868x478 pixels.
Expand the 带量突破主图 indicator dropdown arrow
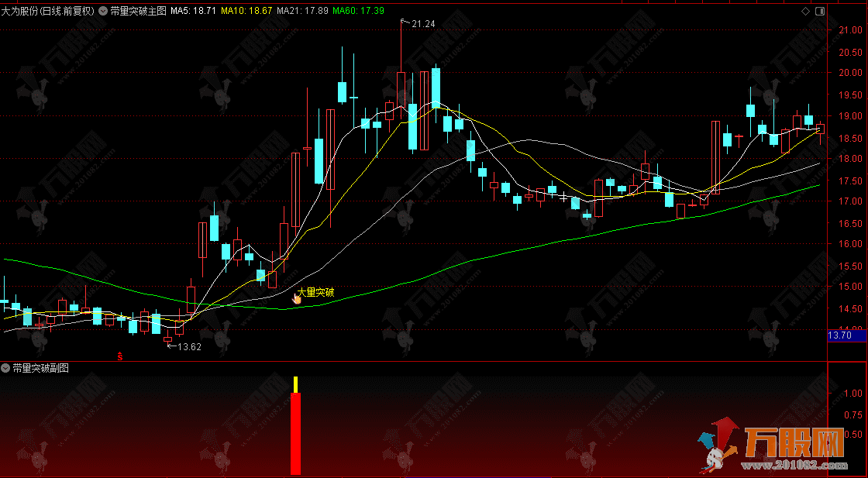tap(104, 11)
